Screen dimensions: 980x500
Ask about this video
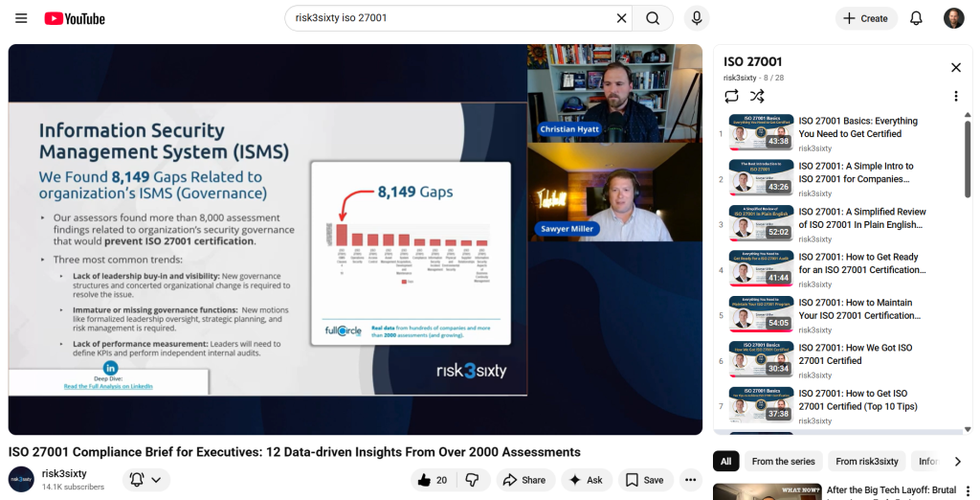click(587, 480)
